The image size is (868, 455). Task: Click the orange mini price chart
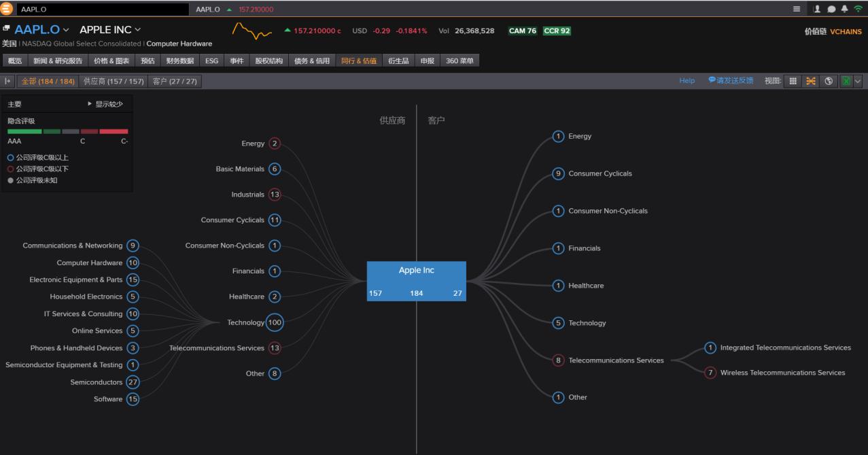click(x=252, y=31)
